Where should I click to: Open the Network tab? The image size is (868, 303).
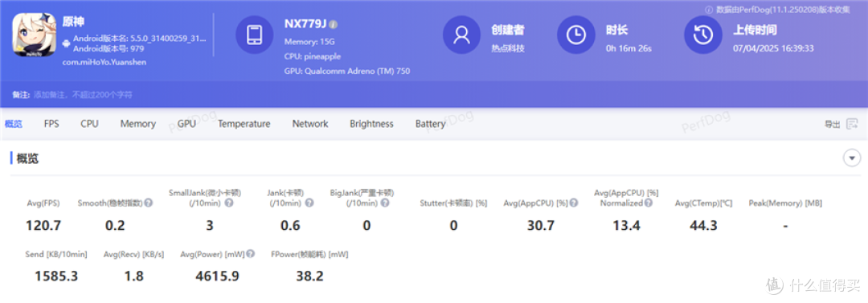[x=310, y=124]
